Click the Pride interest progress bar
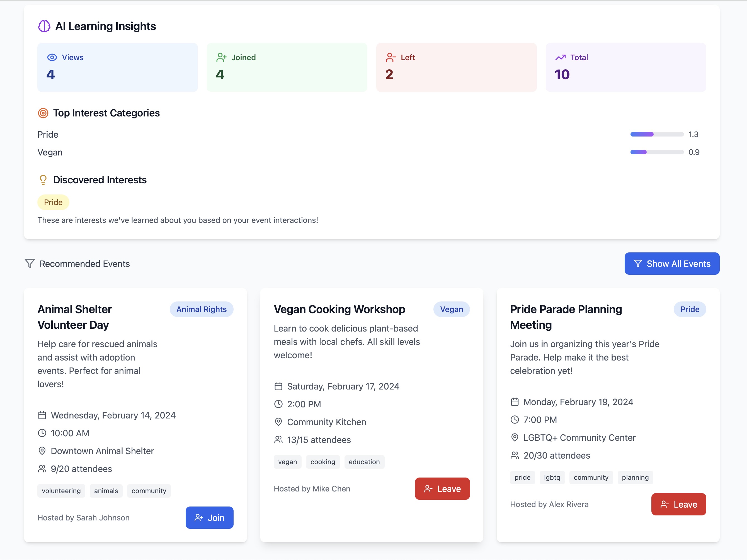The image size is (747, 560). pos(657,134)
